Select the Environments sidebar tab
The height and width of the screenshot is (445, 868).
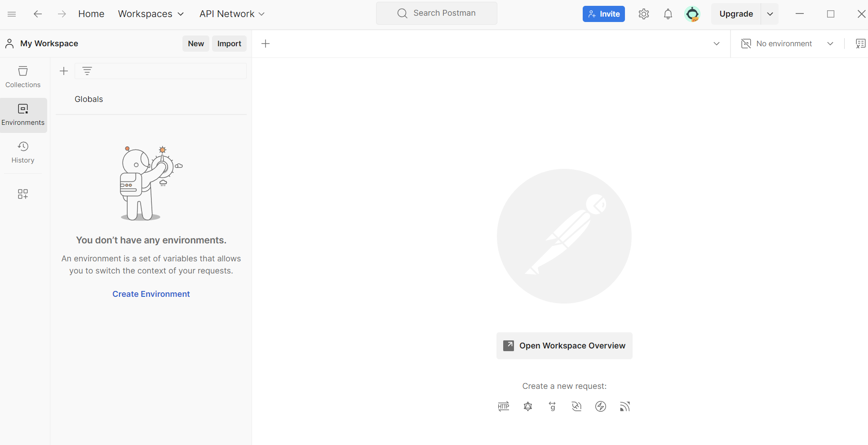[23, 115]
